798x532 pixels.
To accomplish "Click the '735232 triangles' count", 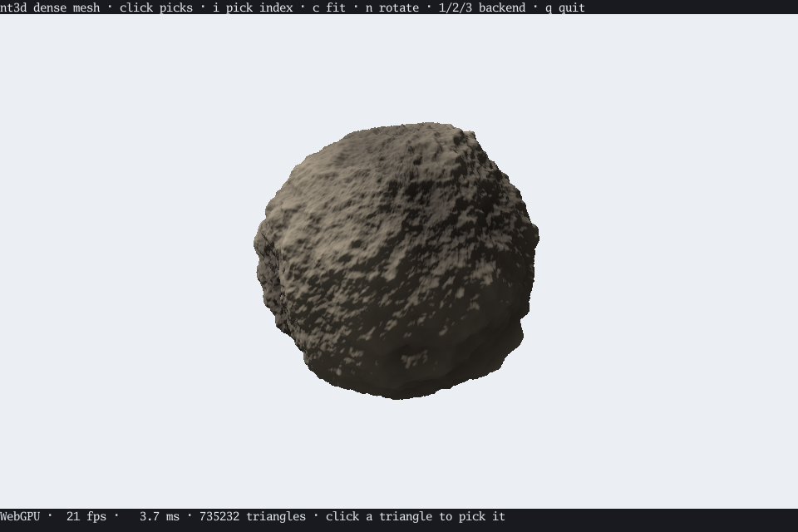I will click(253, 516).
